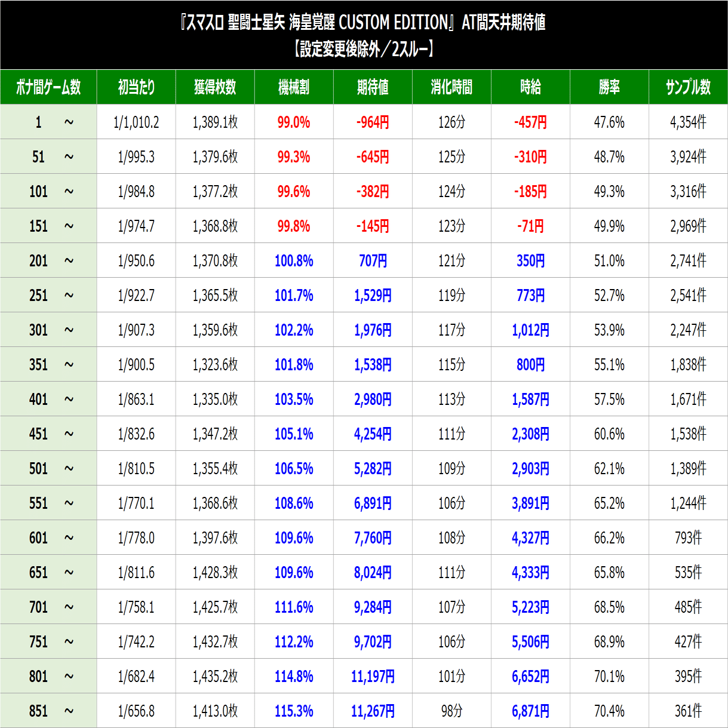Click the 3,891円 hourly wage cell
The width and height of the screenshot is (728, 728).
[x=530, y=503]
